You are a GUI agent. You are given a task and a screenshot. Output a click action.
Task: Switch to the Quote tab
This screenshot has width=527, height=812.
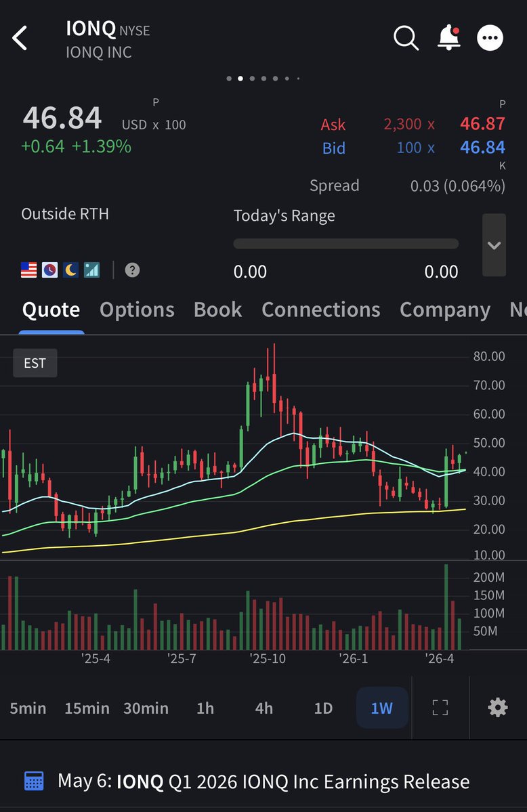[51, 309]
